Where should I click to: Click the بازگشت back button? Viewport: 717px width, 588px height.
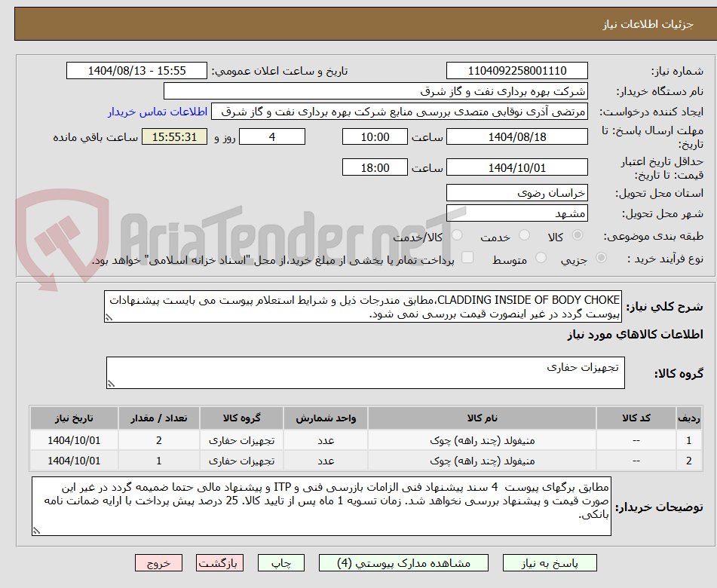coord(219,563)
